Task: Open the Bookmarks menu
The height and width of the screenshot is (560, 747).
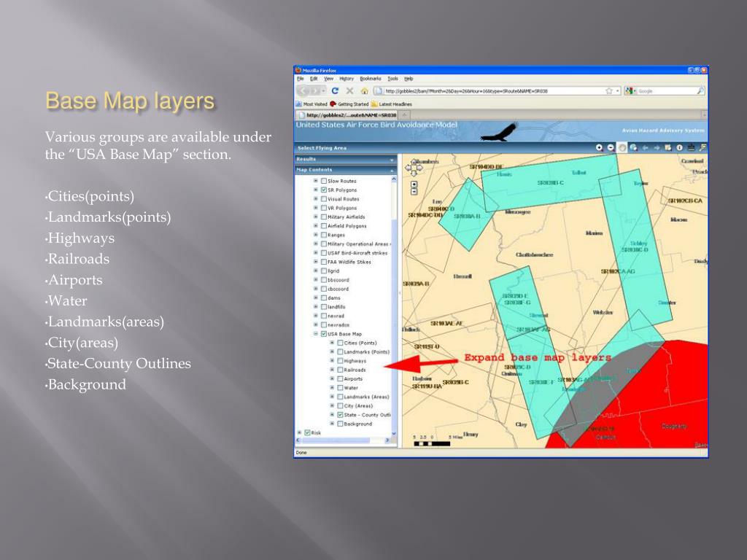Action: coord(370,79)
